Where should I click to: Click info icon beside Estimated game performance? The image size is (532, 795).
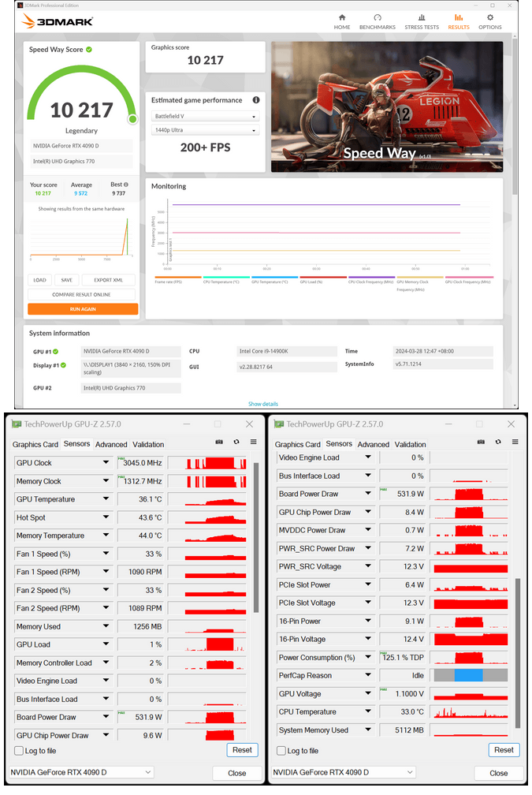coord(256,100)
